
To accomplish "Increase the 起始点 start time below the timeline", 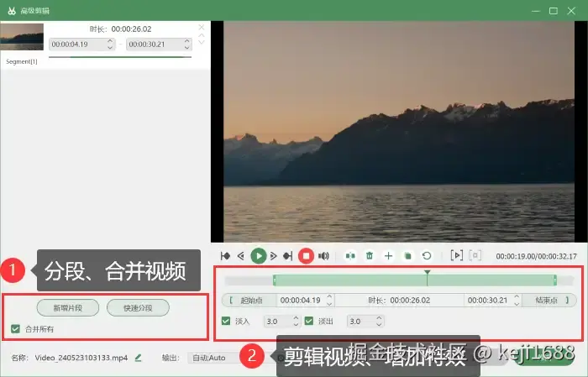I will click(329, 297).
